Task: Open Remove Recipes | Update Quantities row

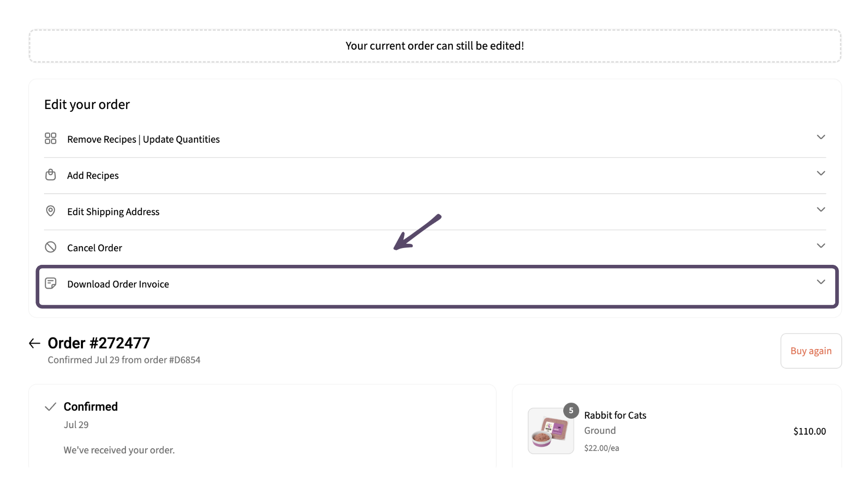Action: point(435,139)
